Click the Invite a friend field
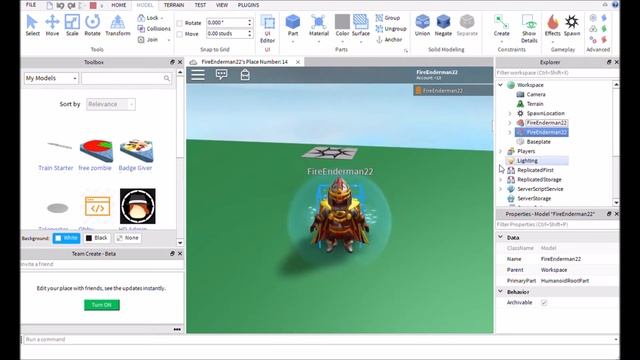 click(x=102, y=264)
